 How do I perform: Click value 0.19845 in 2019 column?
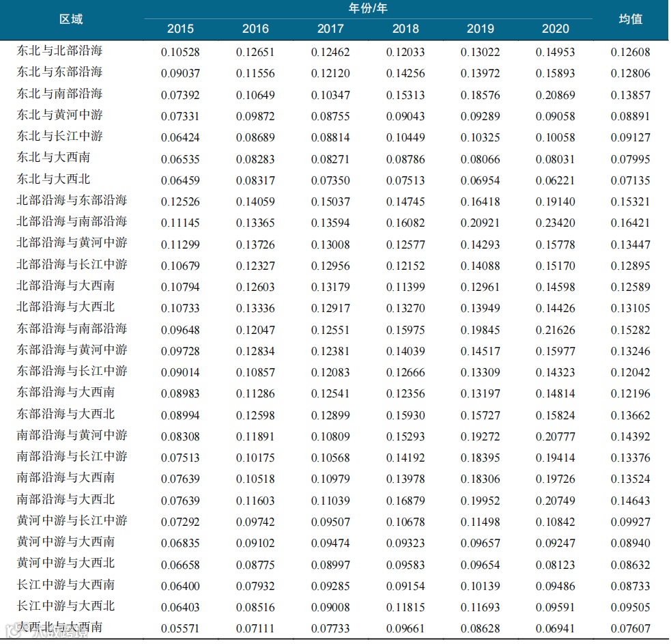[480, 330]
